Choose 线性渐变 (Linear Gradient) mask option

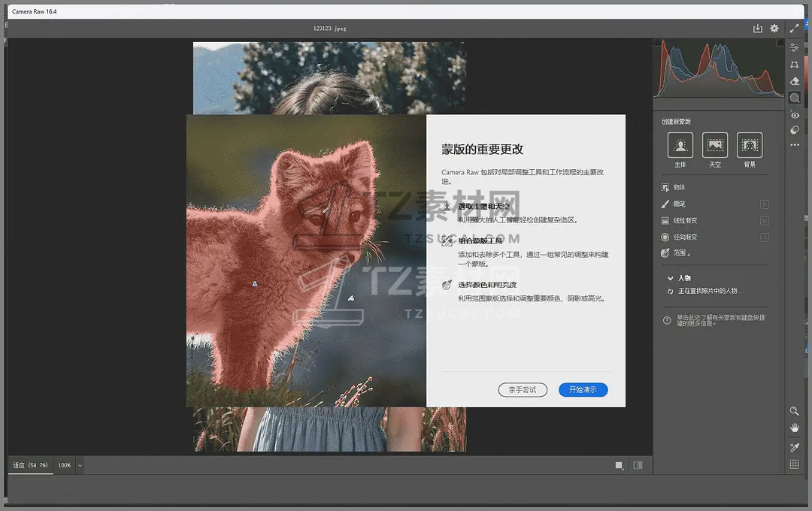[x=684, y=221]
